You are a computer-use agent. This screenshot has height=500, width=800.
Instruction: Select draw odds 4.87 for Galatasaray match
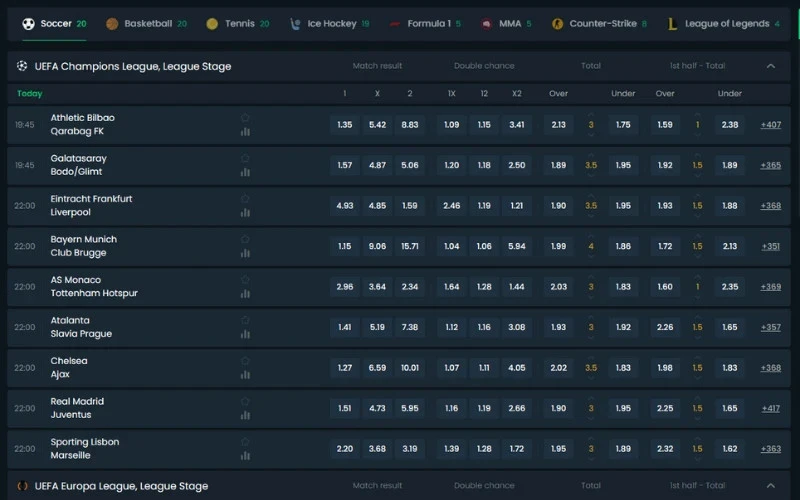pyautogui.click(x=378, y=165)
